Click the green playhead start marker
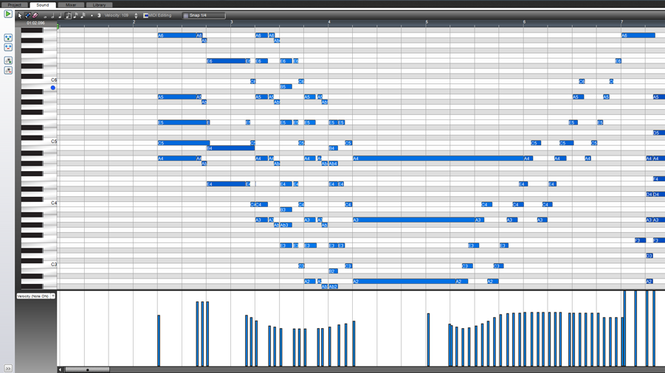The image size is (665, 373). tap(58, 27)
